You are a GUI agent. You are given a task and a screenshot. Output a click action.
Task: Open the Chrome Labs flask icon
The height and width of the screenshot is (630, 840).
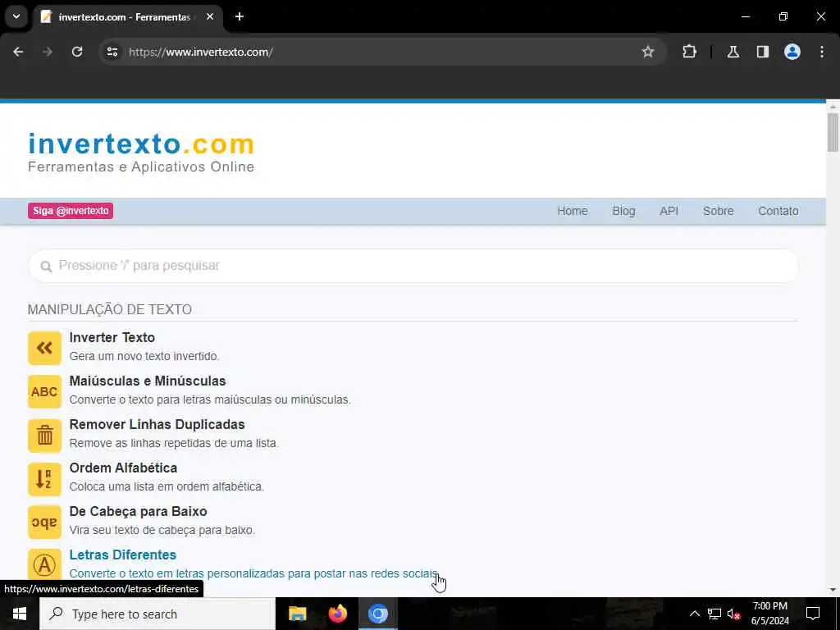point(733,52)
